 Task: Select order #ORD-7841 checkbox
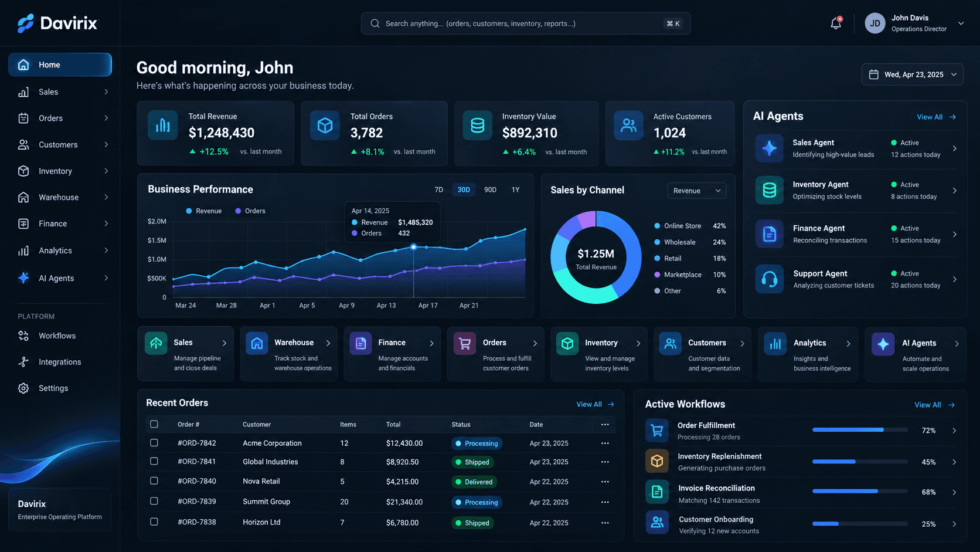(154, 462)
